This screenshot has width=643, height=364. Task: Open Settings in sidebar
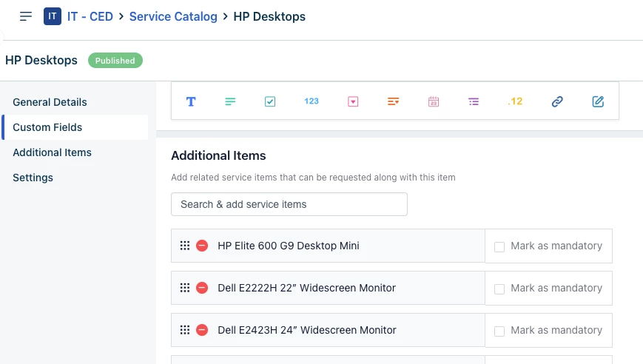click(33, 178)
